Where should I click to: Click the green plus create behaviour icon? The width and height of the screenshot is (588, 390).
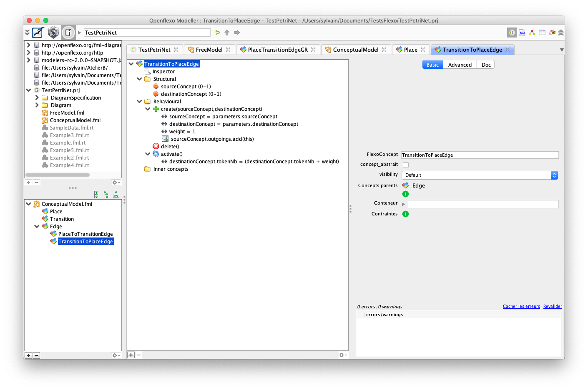pos(156,109)
